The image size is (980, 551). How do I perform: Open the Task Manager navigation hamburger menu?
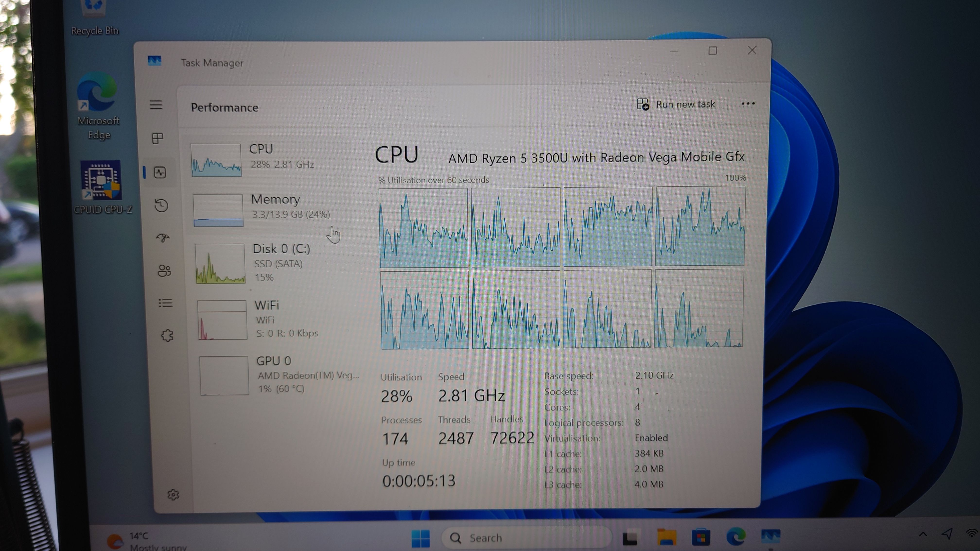pos(156,105)
